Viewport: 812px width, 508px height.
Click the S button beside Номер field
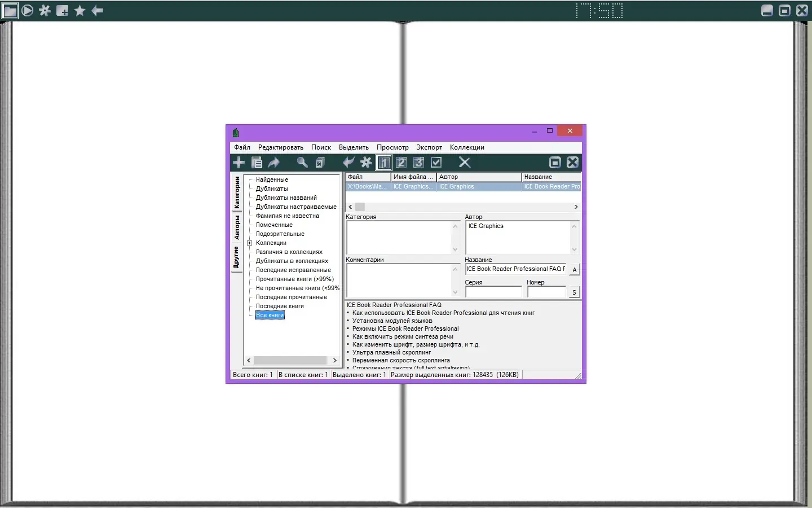(575, 292)
